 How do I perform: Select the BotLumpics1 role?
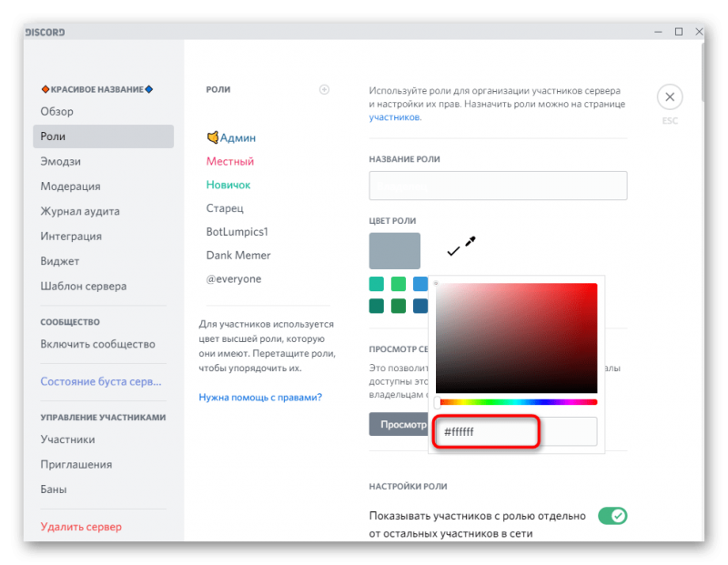point(238,232)
